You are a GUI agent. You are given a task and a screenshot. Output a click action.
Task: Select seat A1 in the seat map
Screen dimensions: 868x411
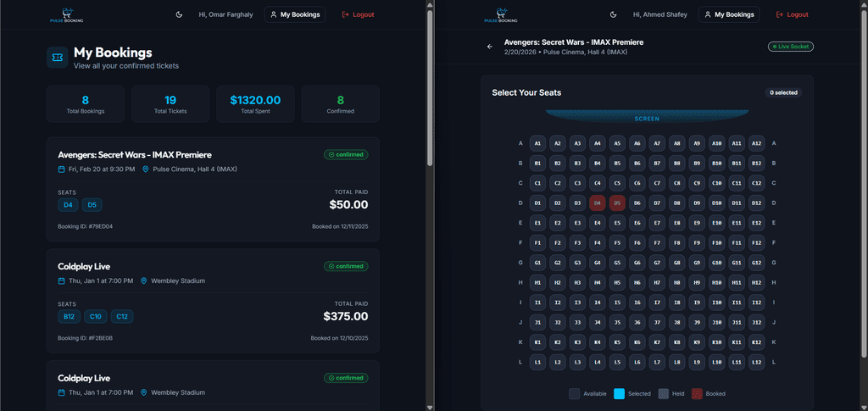[x=537, y=143]
